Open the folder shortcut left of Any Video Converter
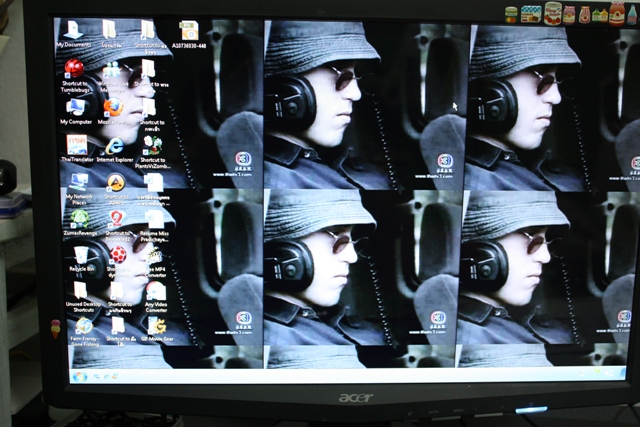Screen dimensions: 640x427 (119, 297)
